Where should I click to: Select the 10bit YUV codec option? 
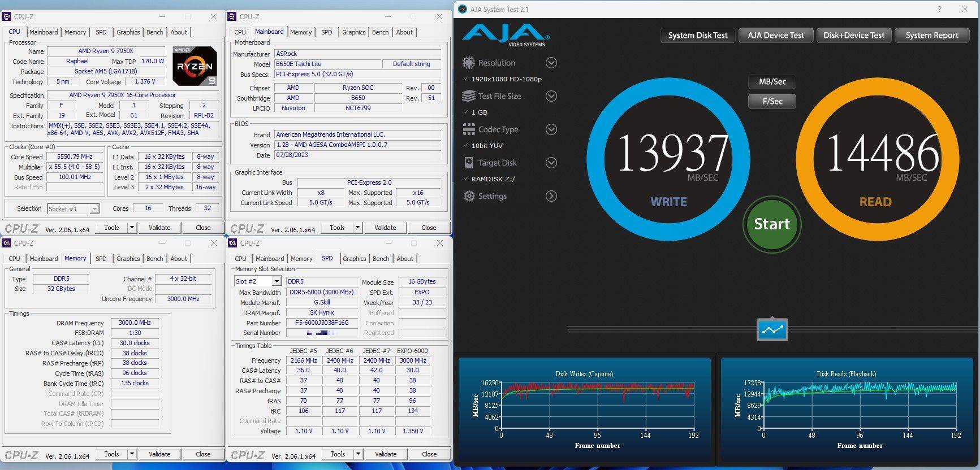(487, 146)
